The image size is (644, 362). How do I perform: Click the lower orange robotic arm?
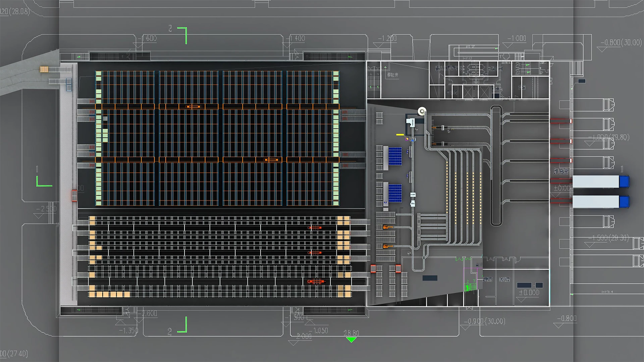[387, 246]
